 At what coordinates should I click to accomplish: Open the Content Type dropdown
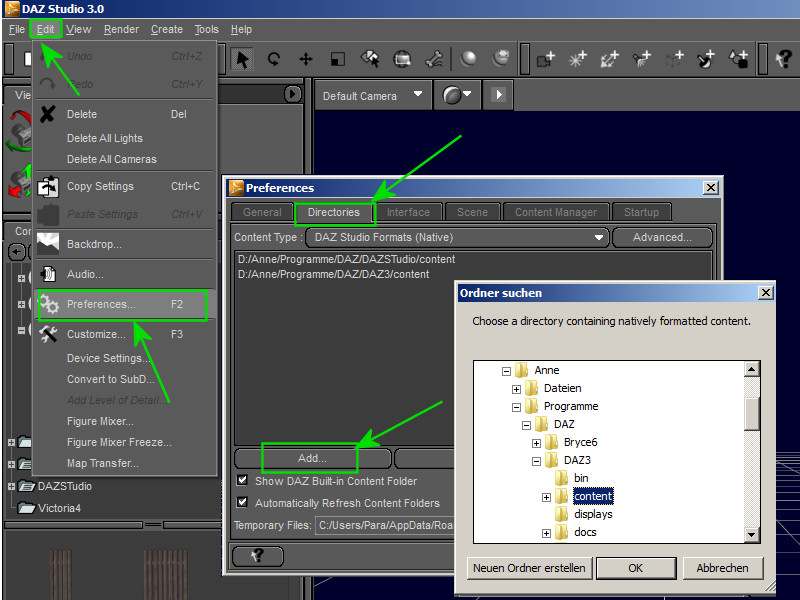pyautogui.click(x=457, y=237)
